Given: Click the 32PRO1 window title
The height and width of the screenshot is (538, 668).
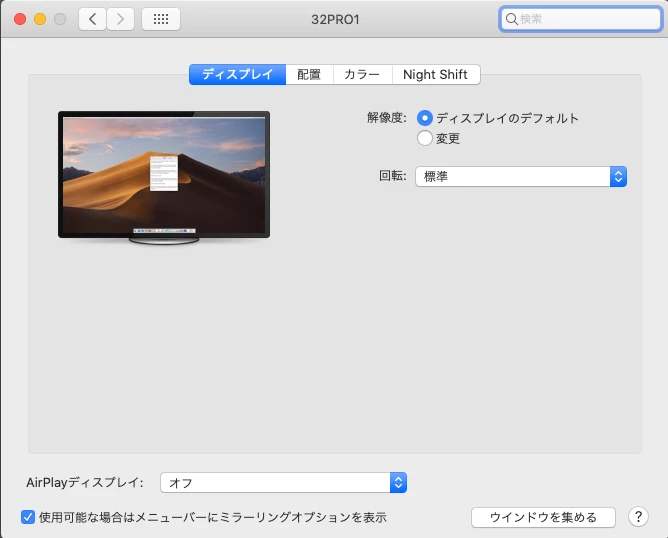Looking at the screenshot, I should pyautogui.click(x=335, y=20).
